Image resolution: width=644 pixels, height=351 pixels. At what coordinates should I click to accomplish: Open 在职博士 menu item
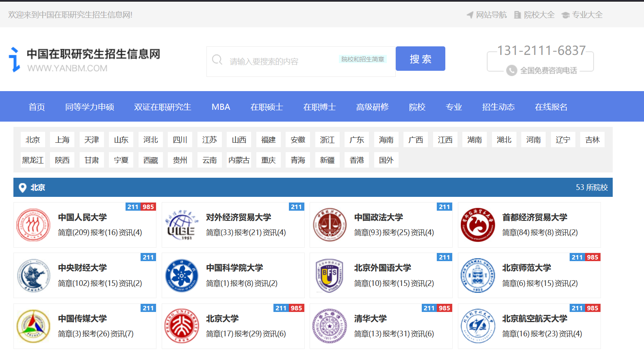tap(320, 107)
